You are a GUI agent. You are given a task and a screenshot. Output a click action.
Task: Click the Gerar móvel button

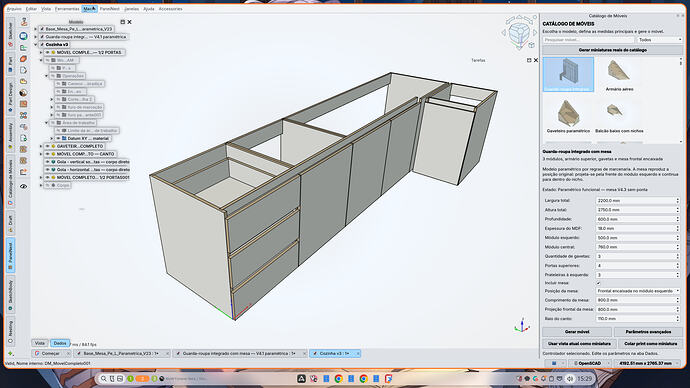(x=576, y=332)
